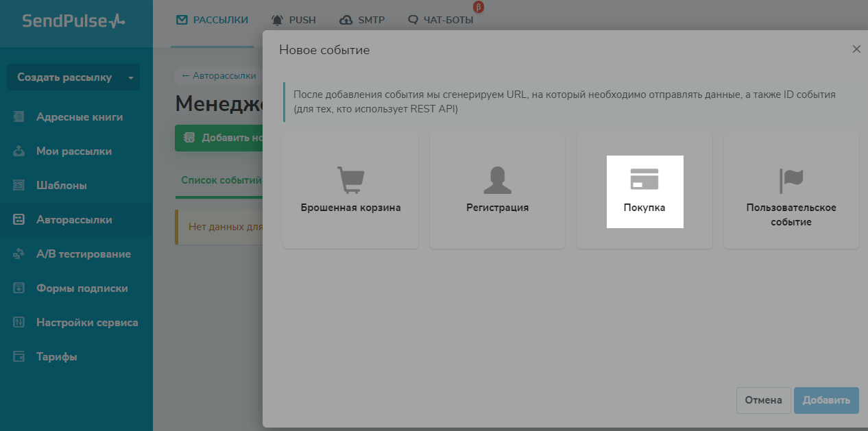Click the REST API info note

click(x=564, y=101)
